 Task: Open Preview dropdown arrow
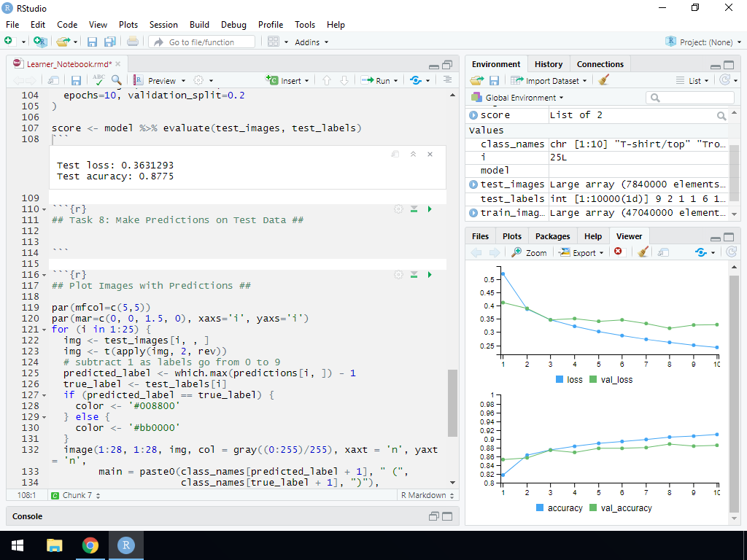coord(183,81)
